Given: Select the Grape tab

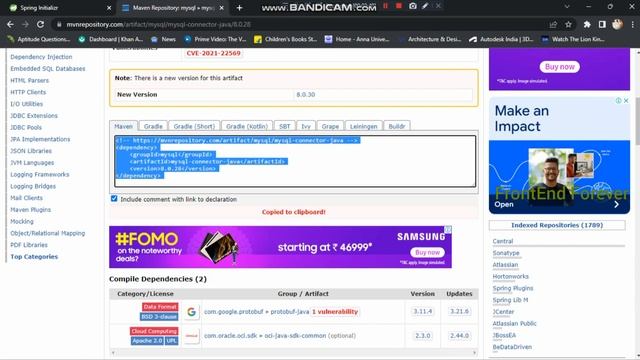Looking at the screenshot, I should (330, 127).
